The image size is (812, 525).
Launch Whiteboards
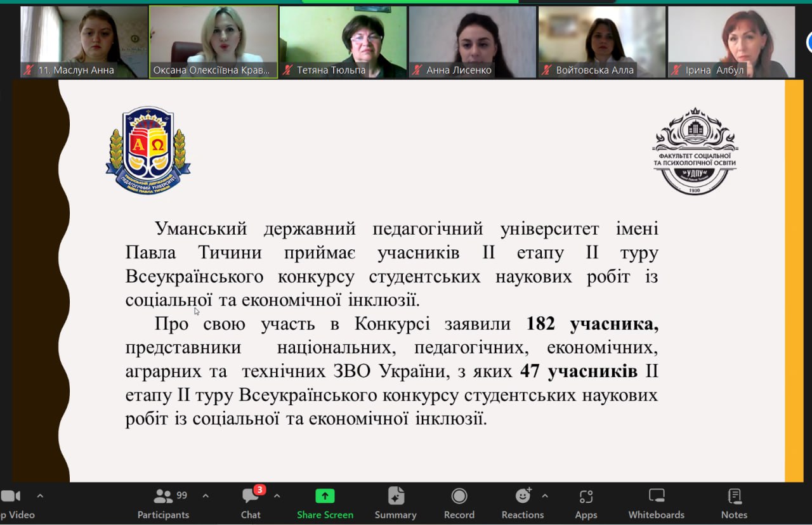(x=656, y=503)
